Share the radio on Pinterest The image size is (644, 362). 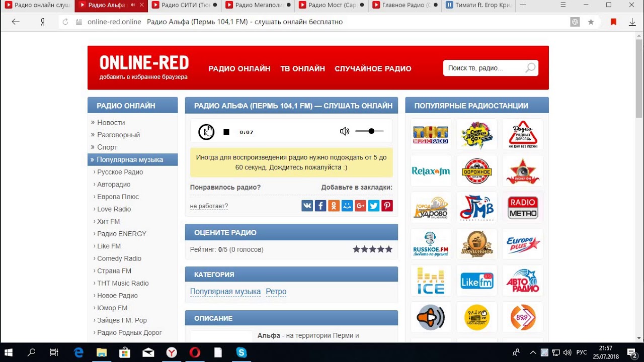point(387,205)
